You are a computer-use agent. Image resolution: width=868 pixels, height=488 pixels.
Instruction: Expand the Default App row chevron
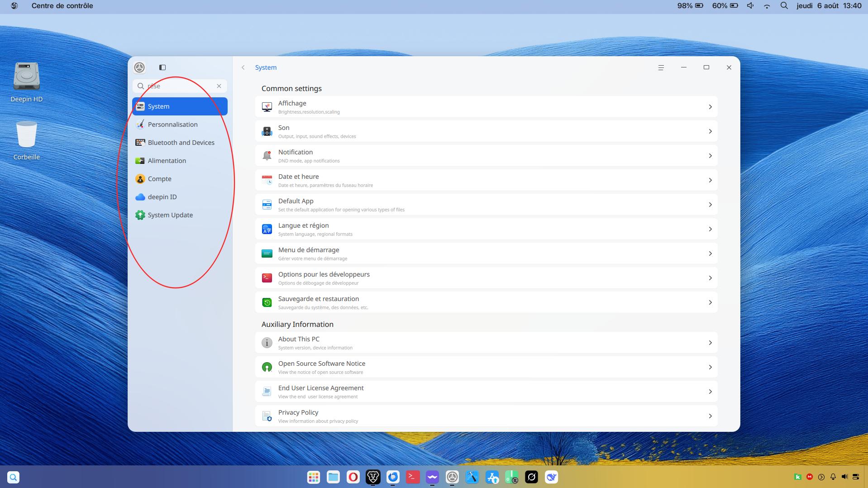(710, 205)
